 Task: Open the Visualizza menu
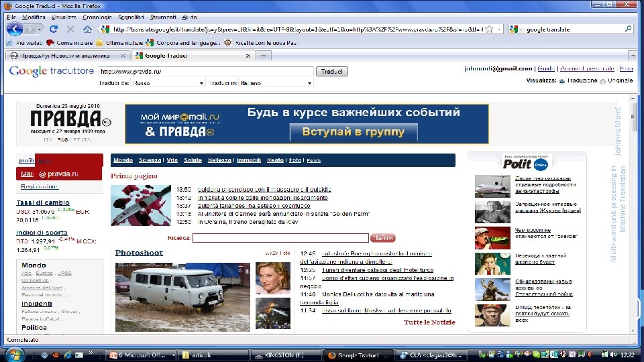64,17
